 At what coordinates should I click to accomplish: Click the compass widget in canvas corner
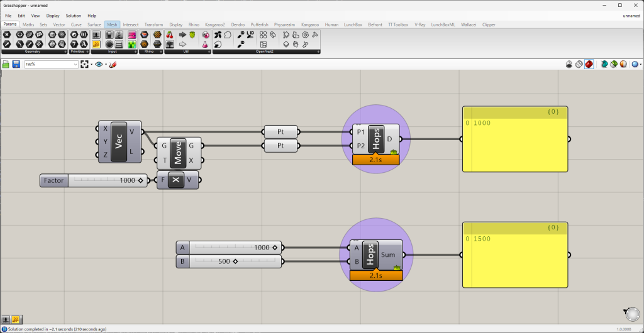click(630, 314)
